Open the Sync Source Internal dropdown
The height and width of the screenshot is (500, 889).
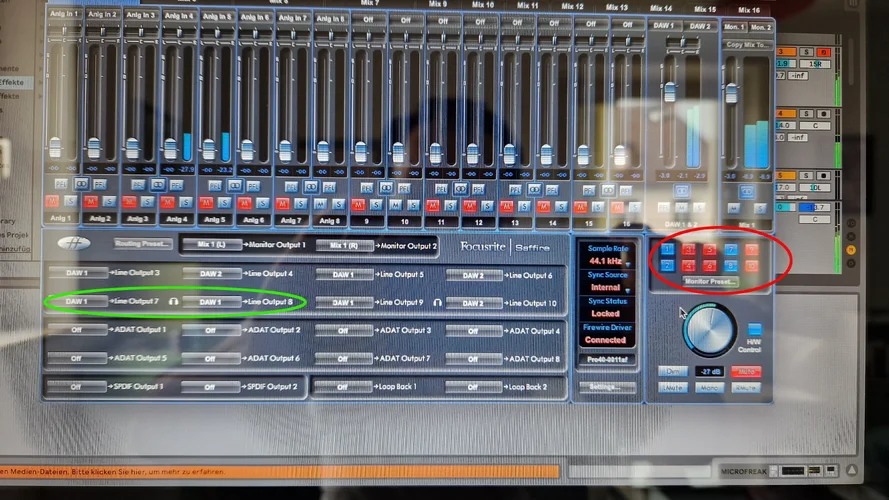point(605,287)
